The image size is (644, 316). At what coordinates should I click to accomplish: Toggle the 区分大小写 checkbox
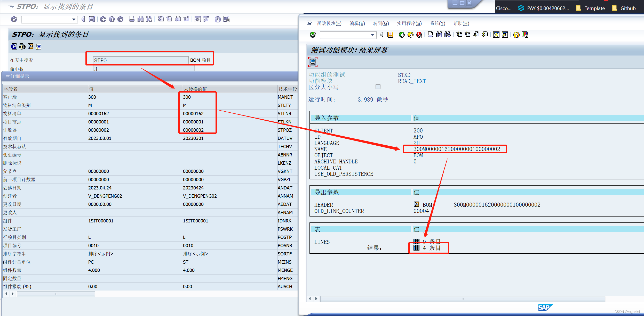[x=378, y=87]
